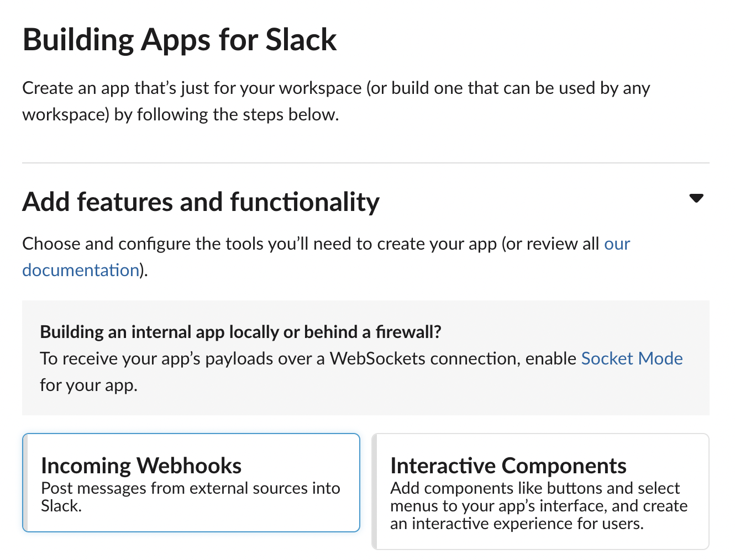
Task: Click the 'our' link after 'review all'
Action: [617, 244]
